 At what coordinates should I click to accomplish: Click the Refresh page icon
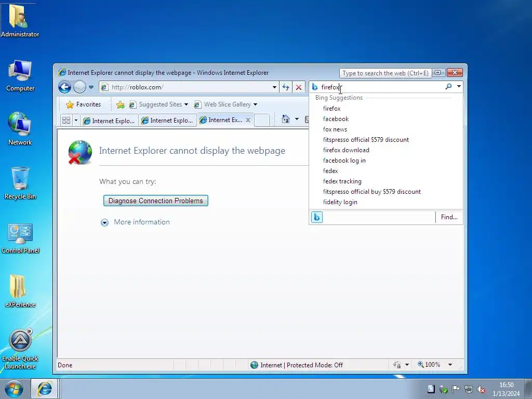coord(286,87)
